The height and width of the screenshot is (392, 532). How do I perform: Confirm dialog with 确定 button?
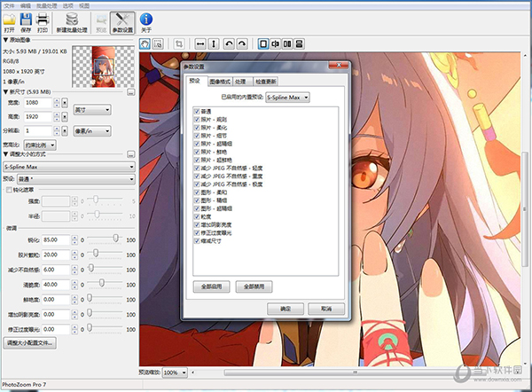(x=286, y=309)
